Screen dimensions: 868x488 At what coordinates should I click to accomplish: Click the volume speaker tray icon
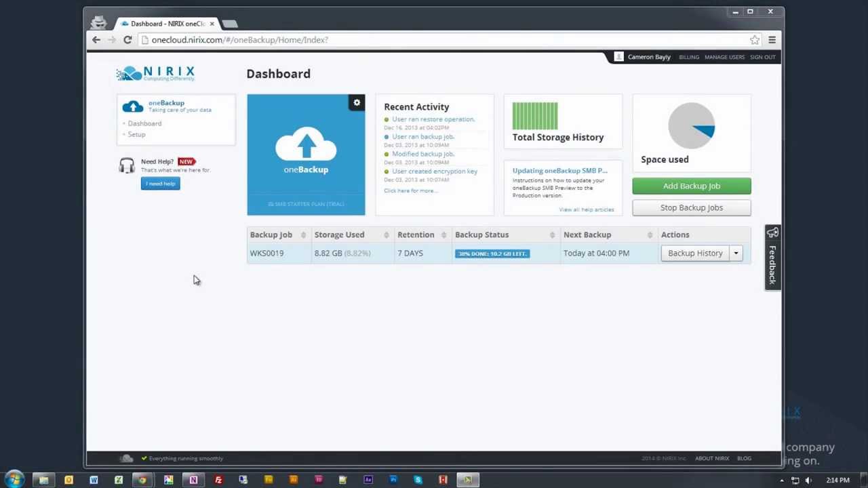(808, 481)
